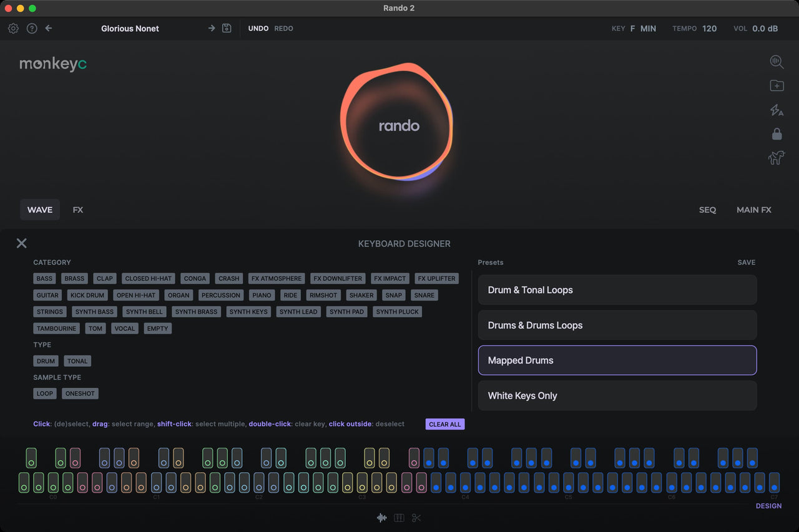Open the MAIN FX tab
799x532 pixels.
[x=754, y=210]
